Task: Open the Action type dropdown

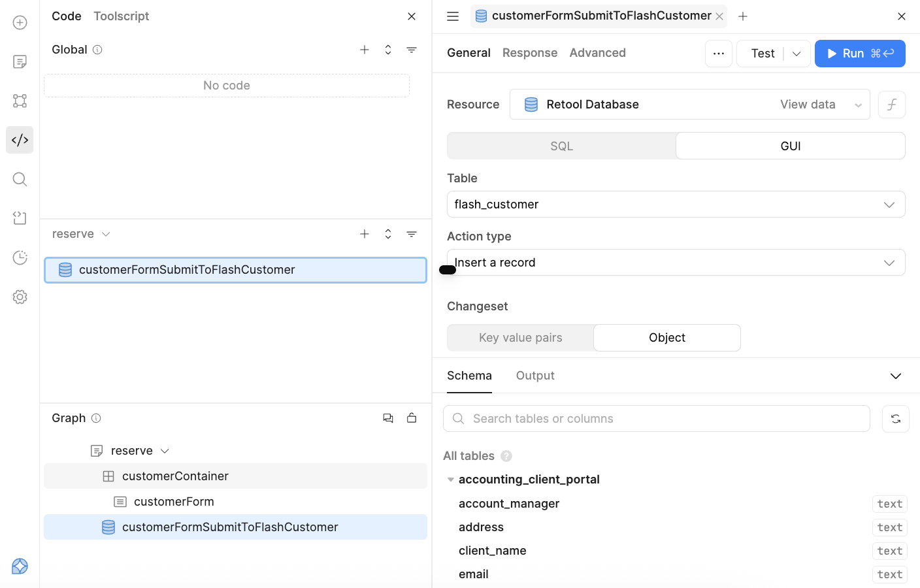Action: [676, 263]
